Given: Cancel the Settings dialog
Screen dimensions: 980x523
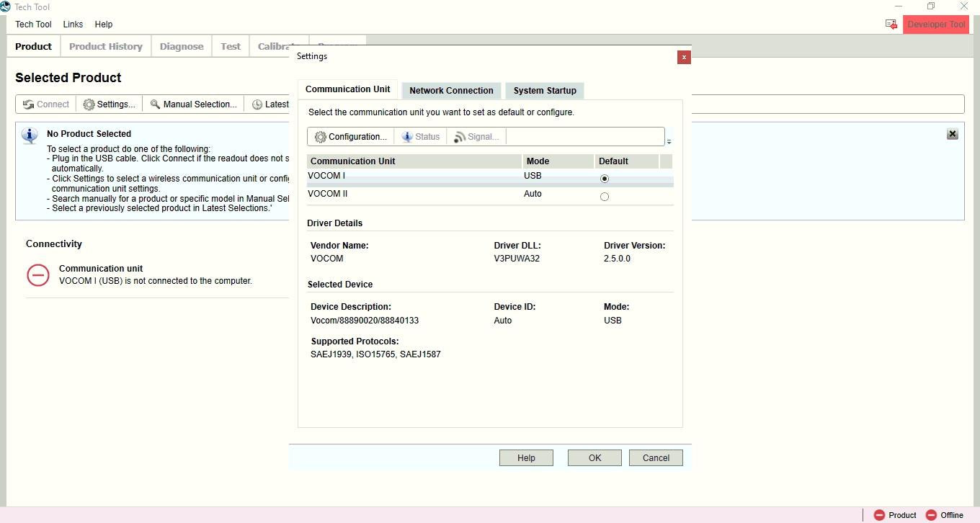Looking at the screenshot, I should click(x=655, y=457).
